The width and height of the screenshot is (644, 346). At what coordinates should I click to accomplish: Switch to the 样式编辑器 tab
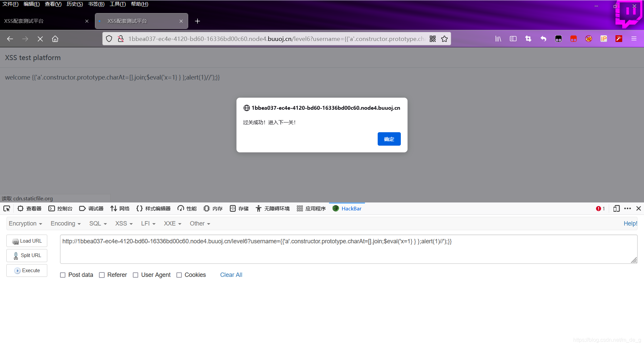coord(154,209)
